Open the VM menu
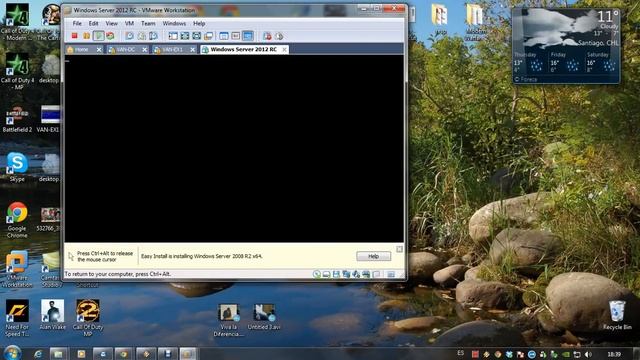The height and width of the screenshot is (360, 640). tap(129, 23)
